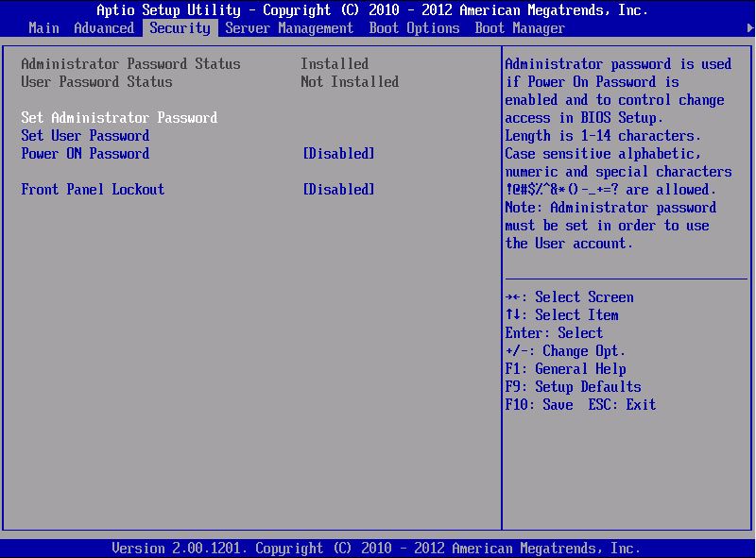756x558 pixels.
Task: Change the Power ON Password [Disabled] value
Action: tap(338, 154)
